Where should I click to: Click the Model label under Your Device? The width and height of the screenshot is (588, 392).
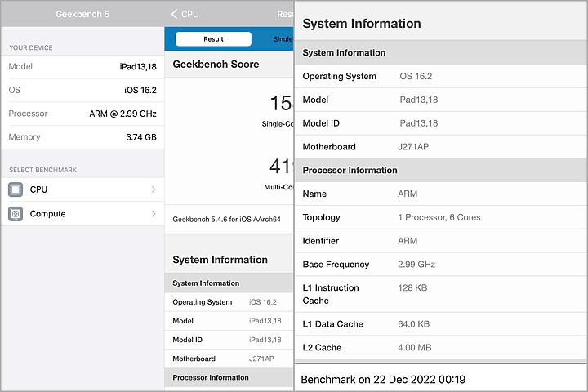pos(20,66)
